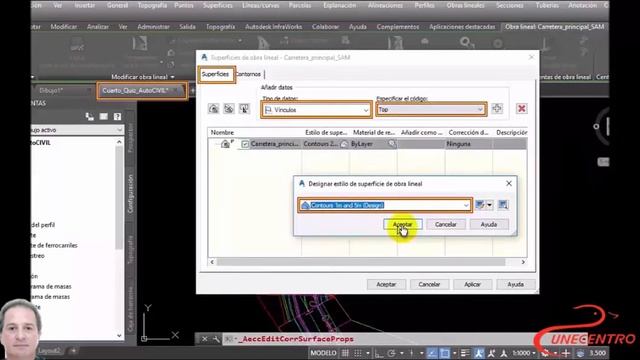
Task: Click the pick style from drawing icon
Action: click(503, 204)
